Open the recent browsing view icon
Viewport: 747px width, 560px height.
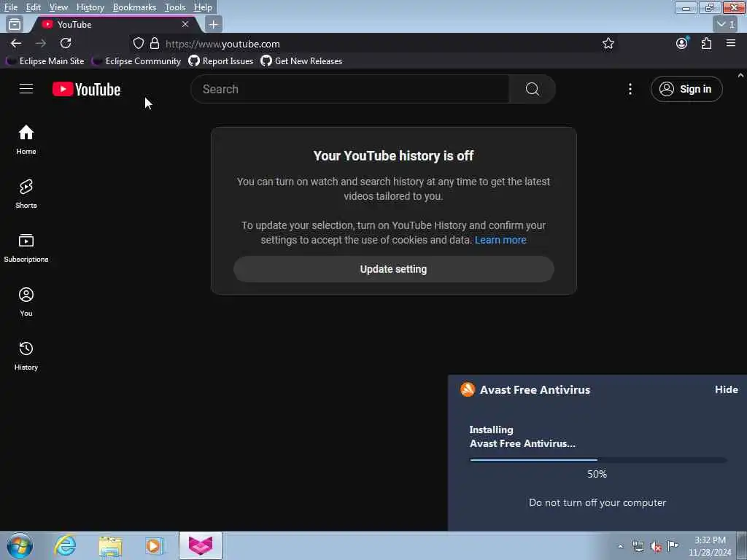[15, 24]
